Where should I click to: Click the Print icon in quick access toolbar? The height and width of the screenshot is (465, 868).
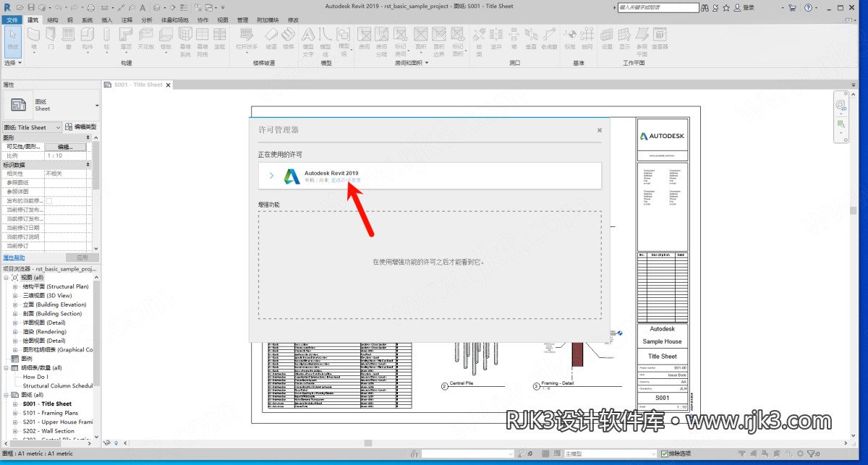pos(91,7)
